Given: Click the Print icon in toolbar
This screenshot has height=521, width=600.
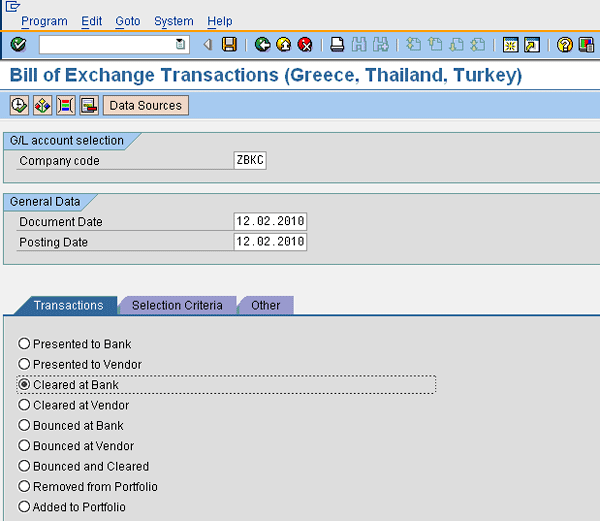Looking at the screenshot, I should [338, 44].
